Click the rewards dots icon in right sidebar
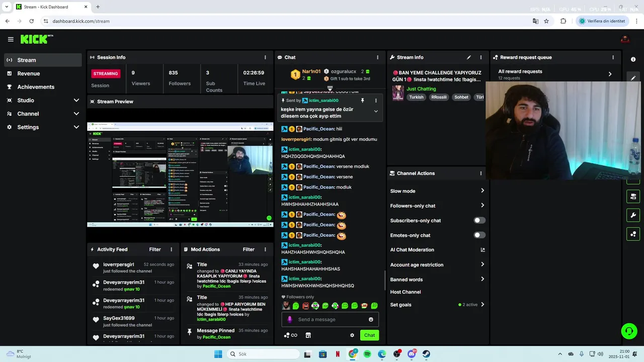Screen dimensions: 644x362 (633, 234)
